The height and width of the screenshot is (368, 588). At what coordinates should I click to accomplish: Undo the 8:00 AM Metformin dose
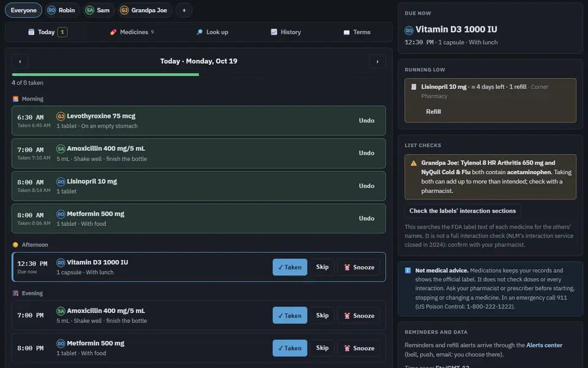click(x=366, y=218)
